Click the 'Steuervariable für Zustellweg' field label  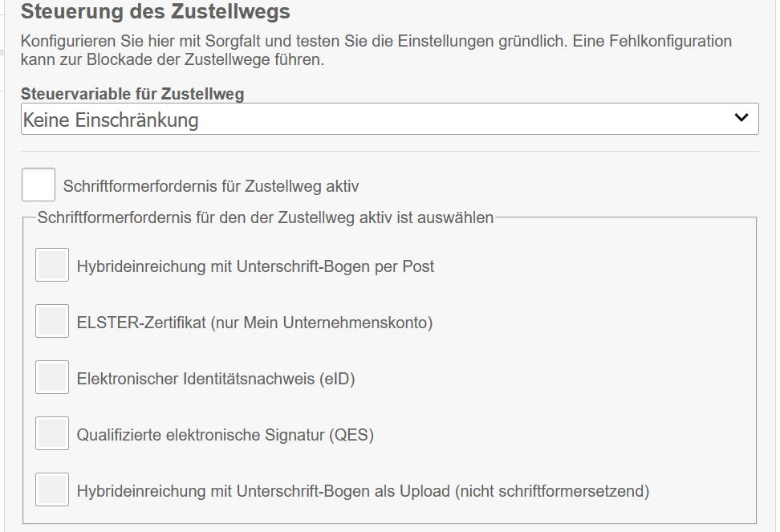[132, 94]
